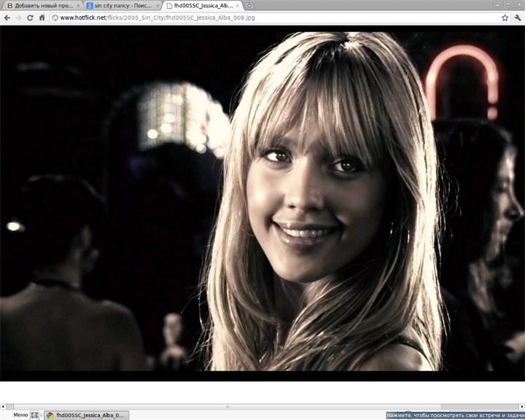Click the show desktop icon beside Меню
The image size is (525, 420).
point(34,415)
